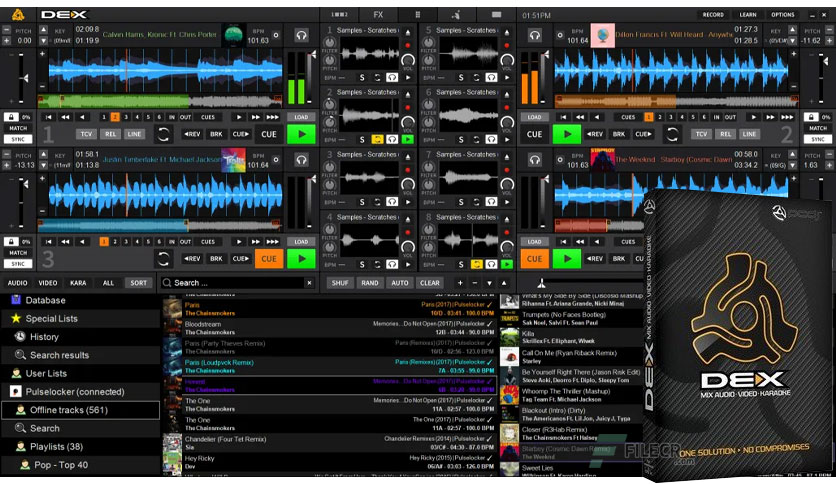This screenshot has height=484, width=836.
Task: Arm record on sample slot 1
Action: (x=408, y=46)
